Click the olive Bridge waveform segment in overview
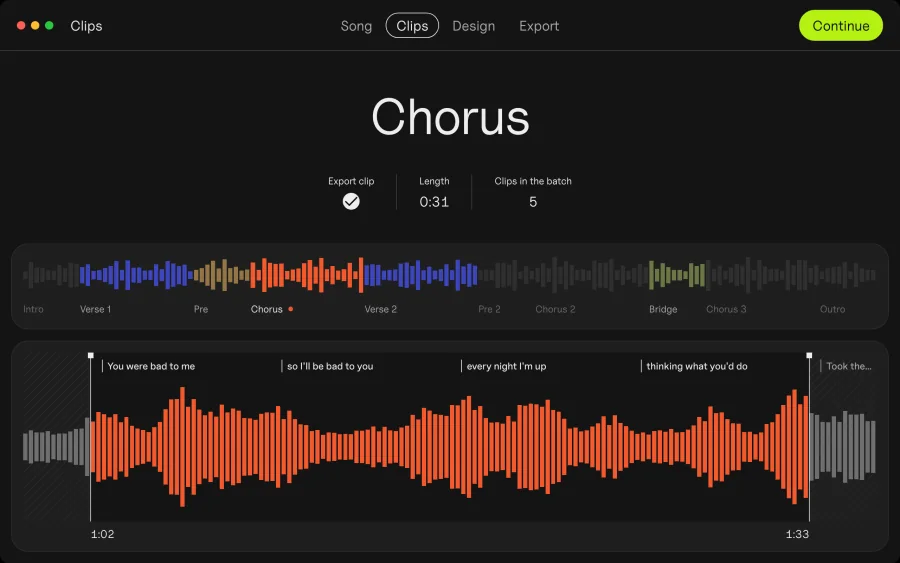The image size is (900, 563). pyautogui.click(x=677, y=275)
